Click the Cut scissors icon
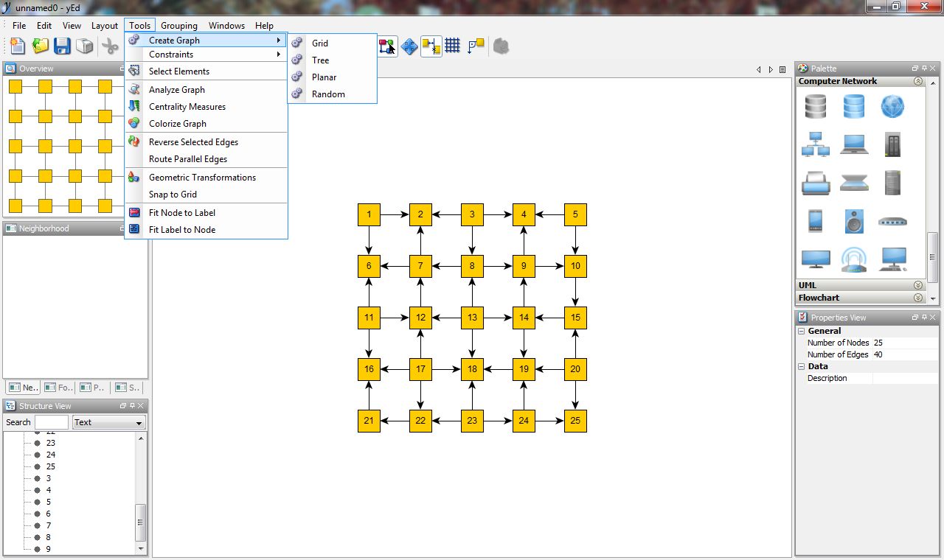The width and height of the screenshot is (944, 560). click(x=110, y=46)
